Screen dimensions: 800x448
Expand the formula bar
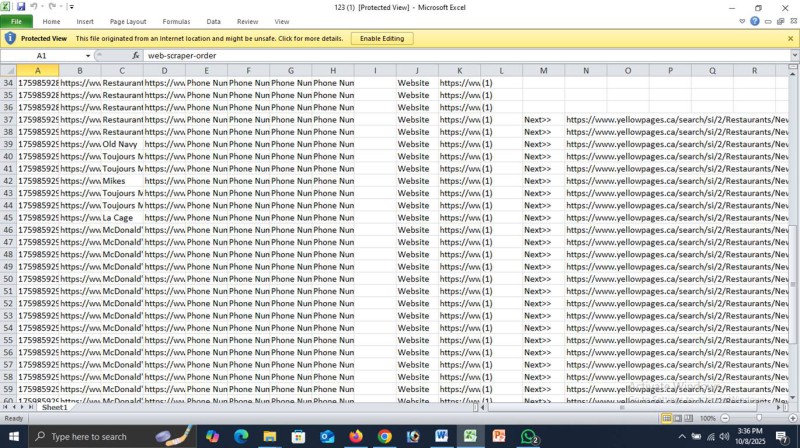[x=790, y=56]
